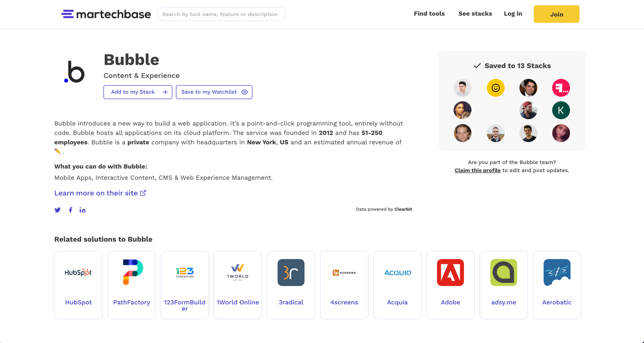The height and width of the screenshot is (343, 644).
Task: Open woman avatar in the second row
Action: tap(462, 110)
